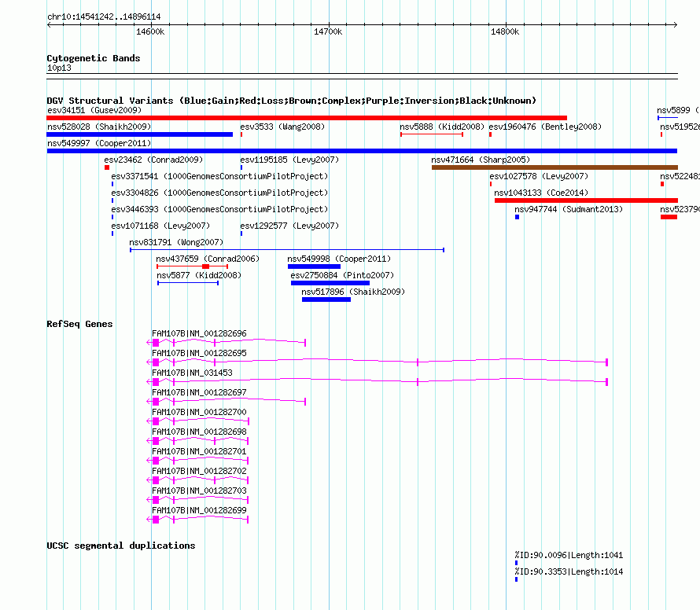Open the FAM107B|NM_001282701 transcript label
The height and width of the screenshot is (610, 700).
(199, 451)
